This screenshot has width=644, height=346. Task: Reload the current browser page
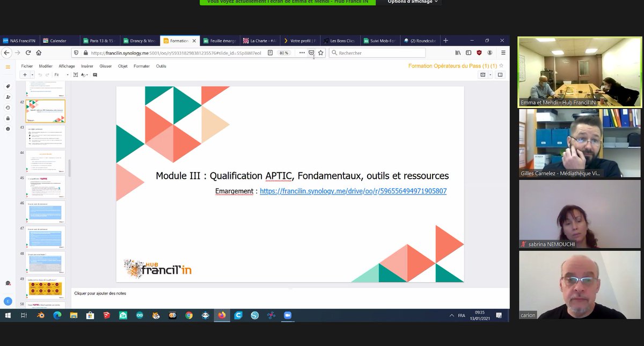pos(27,53)
